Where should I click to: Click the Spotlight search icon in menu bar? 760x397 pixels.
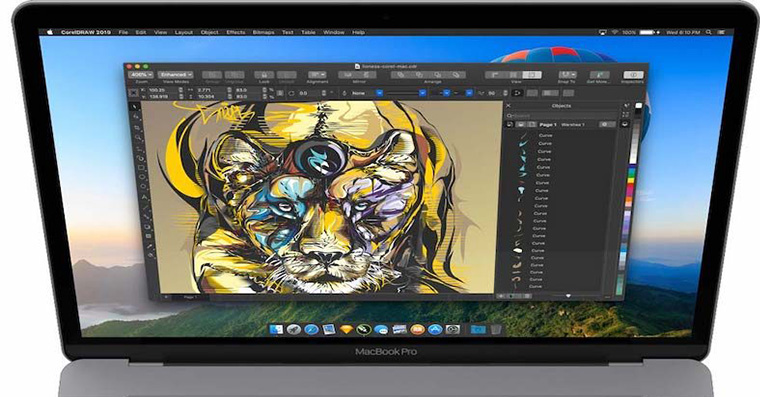coord(709,32)
